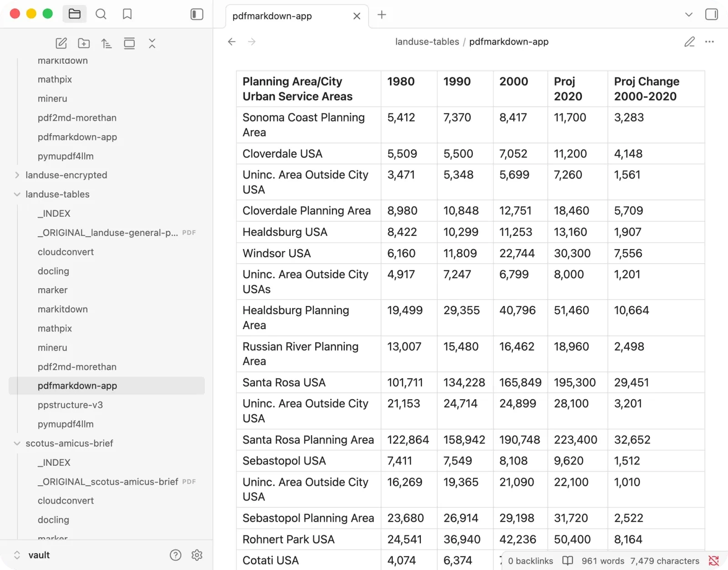The width and height of the screenshot is (728, 570).
Task: Navigate forward with the right arrow
Action: pos(252,42)
